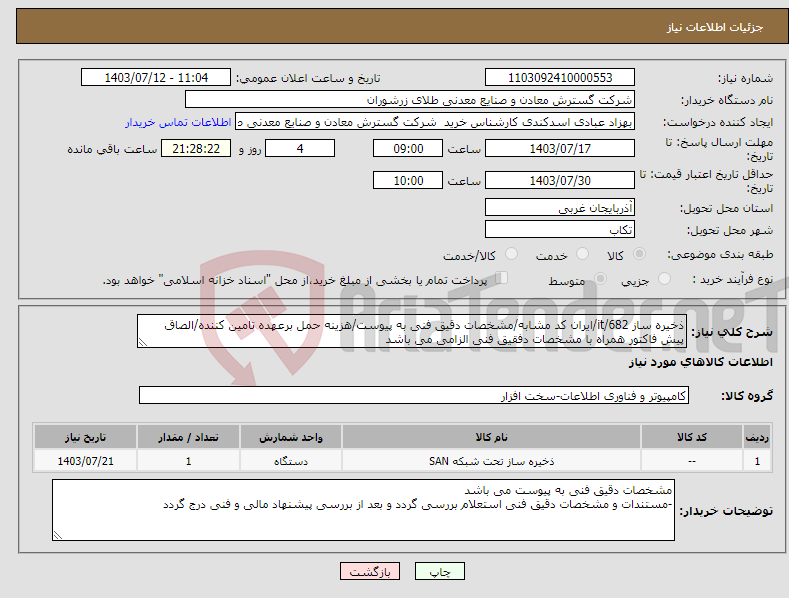
Task: Click the delivery city field تکاب
Action: tap(560, 230)
